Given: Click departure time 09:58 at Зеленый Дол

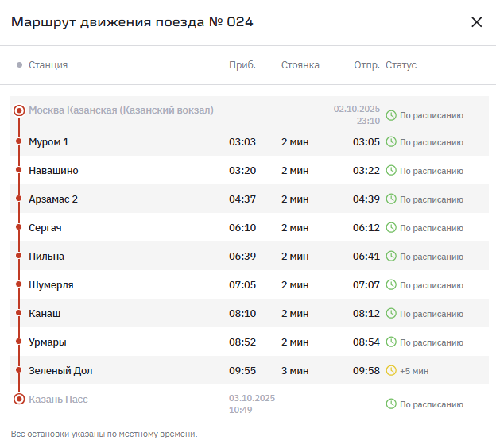Looking at the screenshot, I should coord(366,370).
